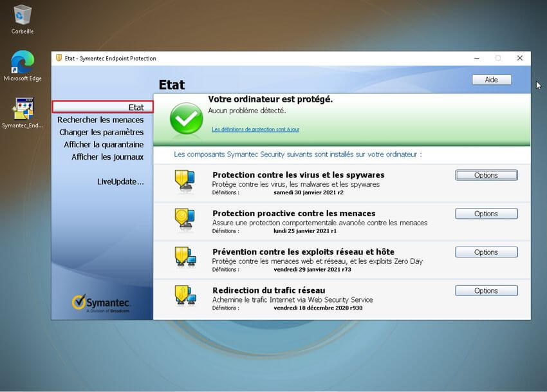Click definitions date 'vendredi 18 décembre 2020 r930'
Viewport: 547px width, 392px height.
pos(318,308)
